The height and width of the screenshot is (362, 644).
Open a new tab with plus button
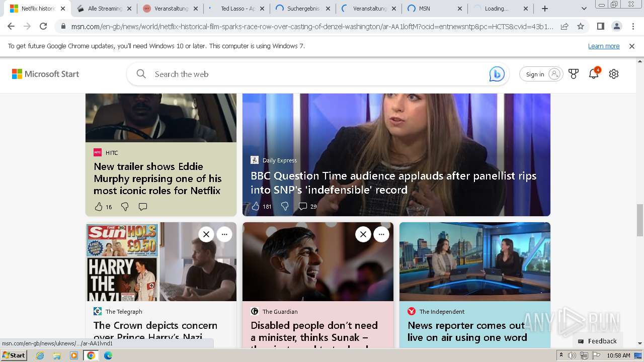(x=545, y=9)
